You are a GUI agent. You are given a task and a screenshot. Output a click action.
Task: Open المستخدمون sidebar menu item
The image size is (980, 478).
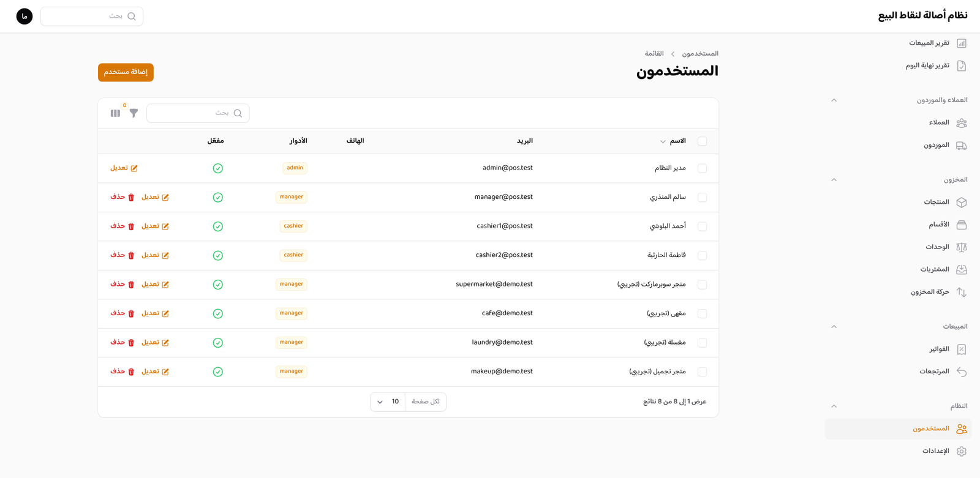(x=898, y=429)
